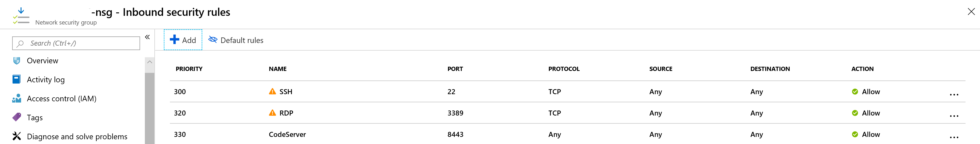Click the network security group header icon

pyautogui.click(x=21, y=16)
